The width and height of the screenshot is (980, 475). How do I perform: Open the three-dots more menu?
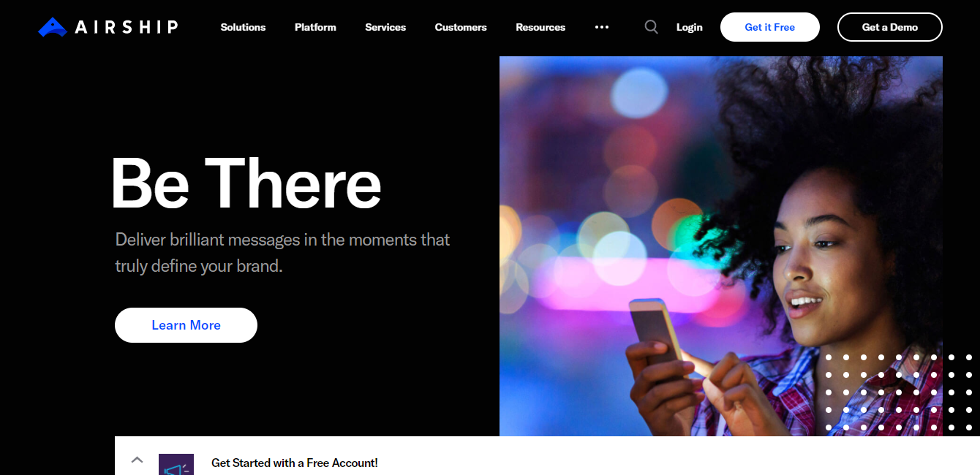[602, 27]
